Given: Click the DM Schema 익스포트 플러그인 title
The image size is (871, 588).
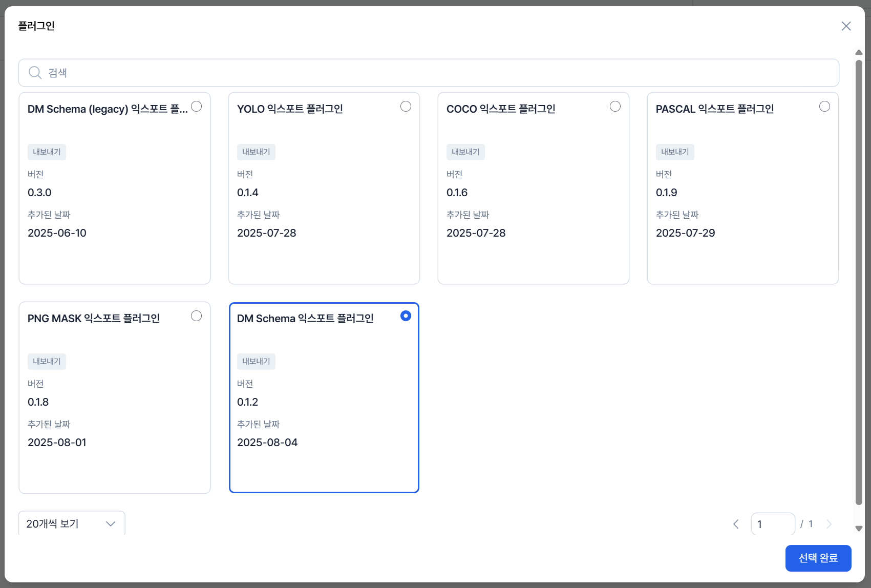Looking at the screenshot, I should tap(305, 319).
